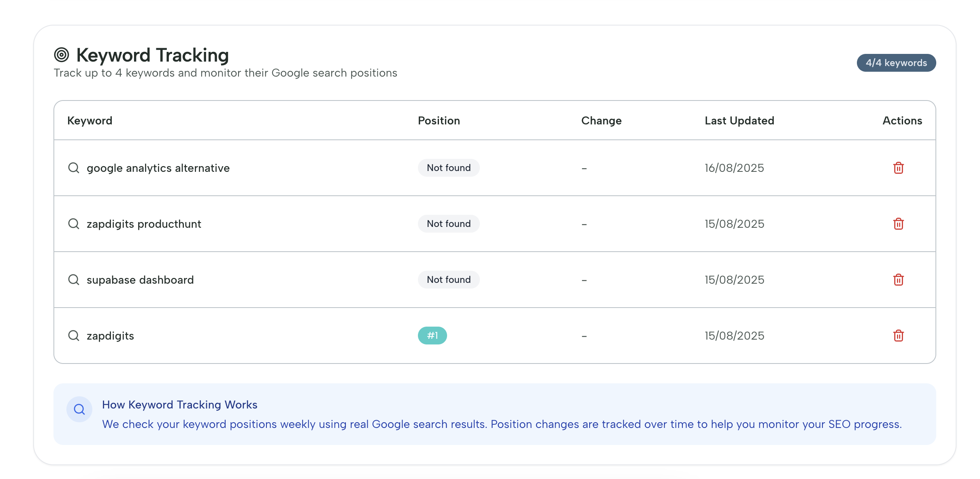
Task: Click search icon beside google analytics alternative
Action: tap(74, 168)
